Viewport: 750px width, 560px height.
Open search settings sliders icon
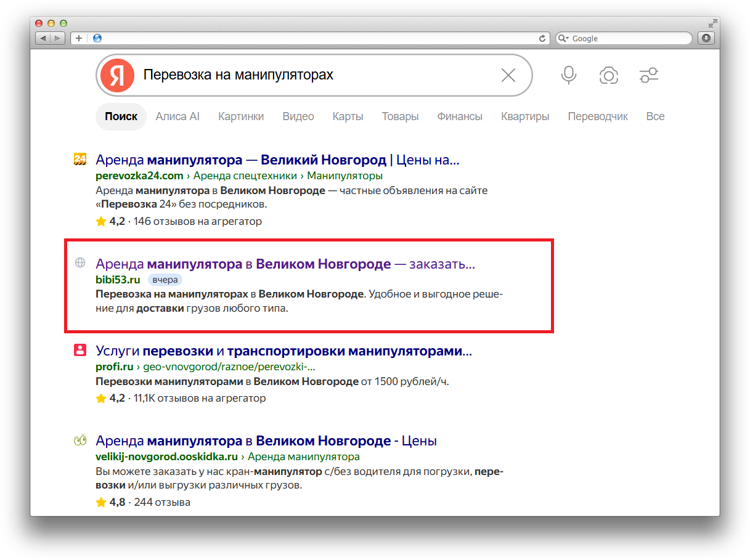649,75
